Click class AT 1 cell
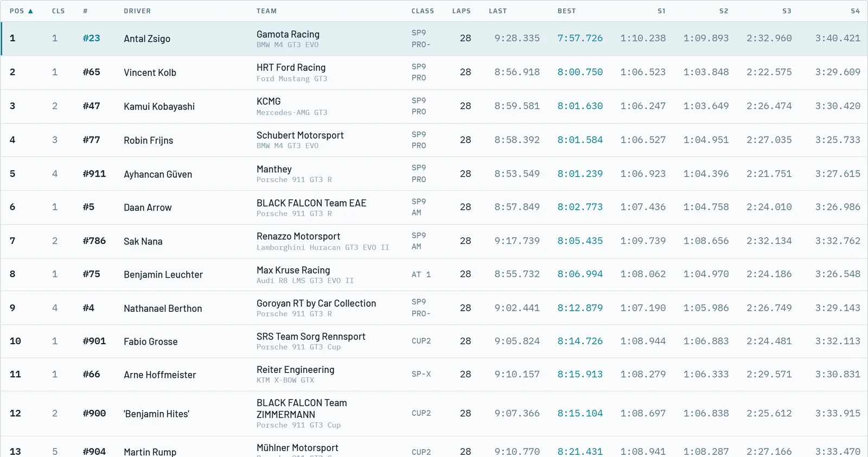 click(421, 274)
